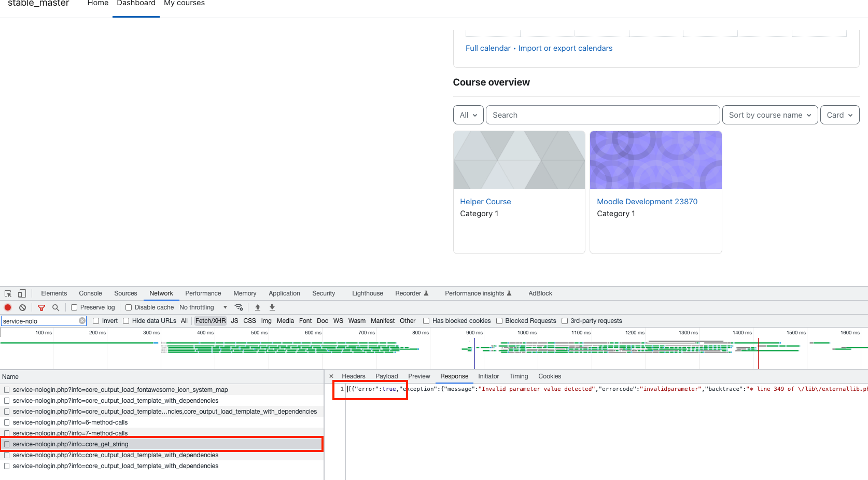Open the Sort by course name dropdown
Screen dimensions: 868x480
click(x=770, y=115)
